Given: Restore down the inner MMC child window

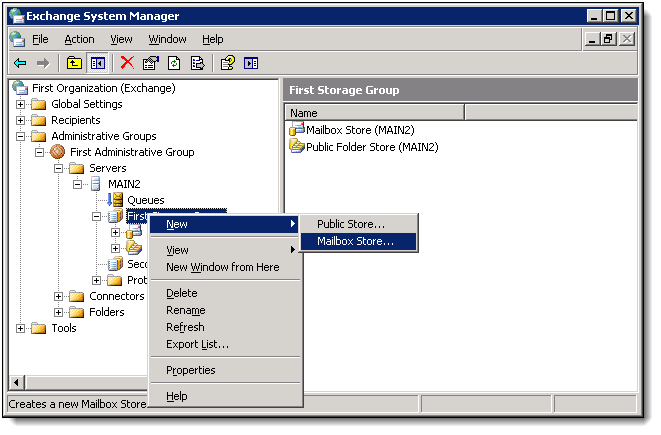Looking at the screenshot, I should click(608, 39).
